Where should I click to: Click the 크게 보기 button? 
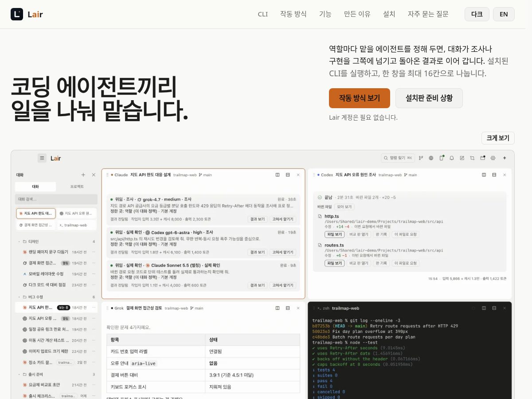tap(498, 138)
